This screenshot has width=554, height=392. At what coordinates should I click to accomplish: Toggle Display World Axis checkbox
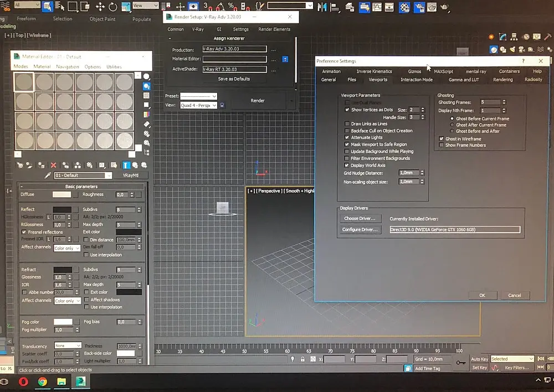347,166
